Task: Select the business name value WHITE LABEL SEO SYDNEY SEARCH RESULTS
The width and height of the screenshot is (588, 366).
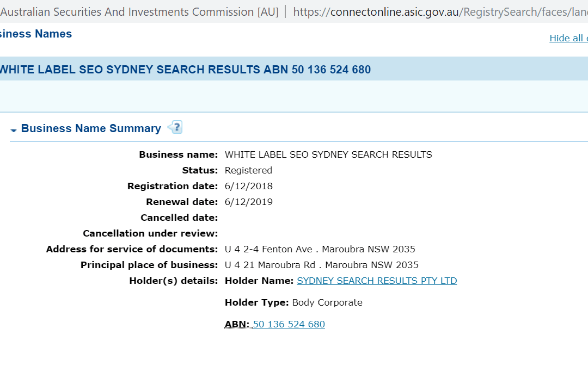Action: point(328,154)
